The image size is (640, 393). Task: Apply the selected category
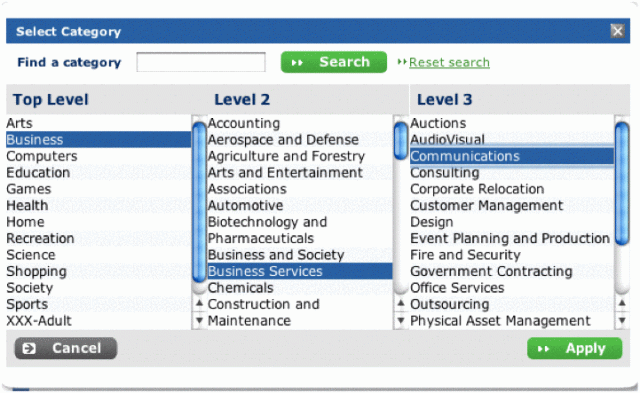tap(574, 348)
